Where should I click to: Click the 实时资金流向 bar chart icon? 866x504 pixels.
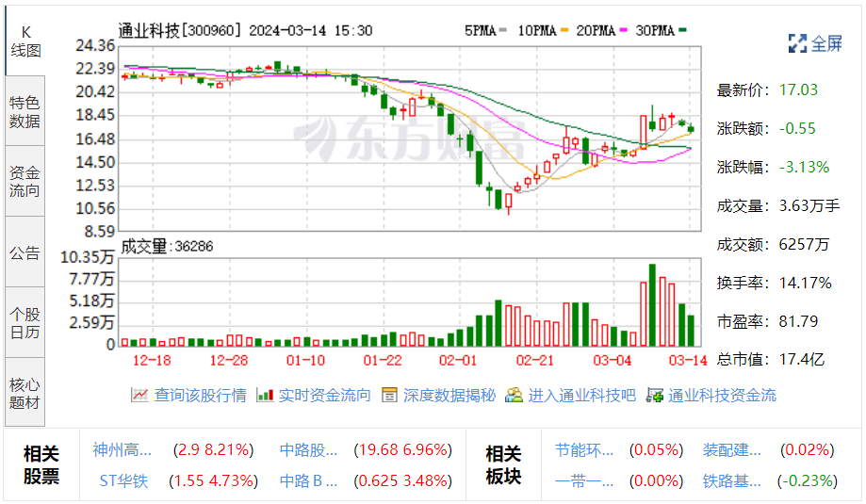[265, 395]
